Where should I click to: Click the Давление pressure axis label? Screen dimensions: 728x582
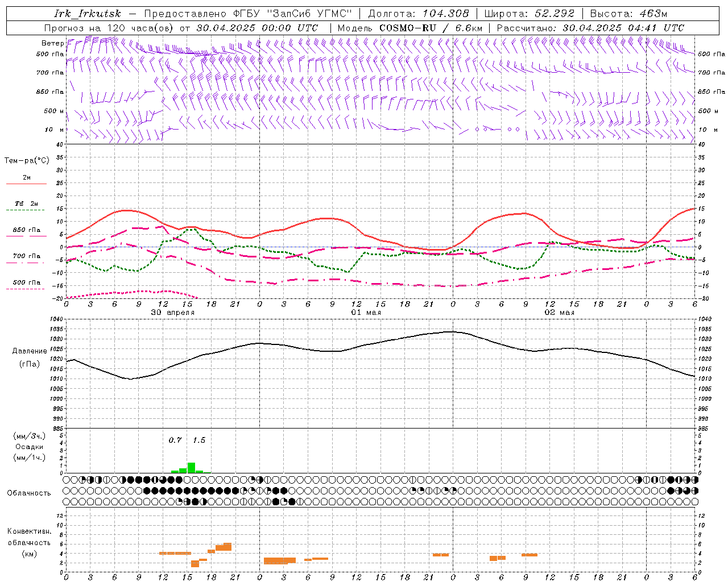click(30, 351)
